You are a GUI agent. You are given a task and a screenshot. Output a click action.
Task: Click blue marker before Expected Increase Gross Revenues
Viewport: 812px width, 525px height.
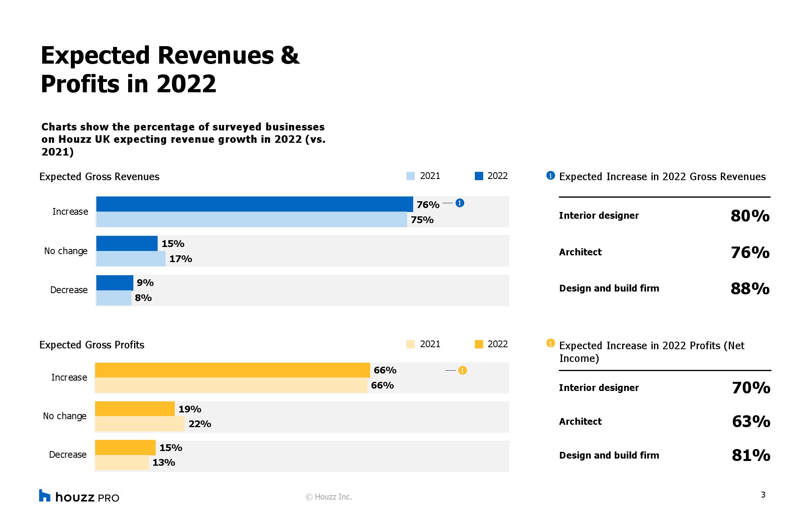coord(550,176)
